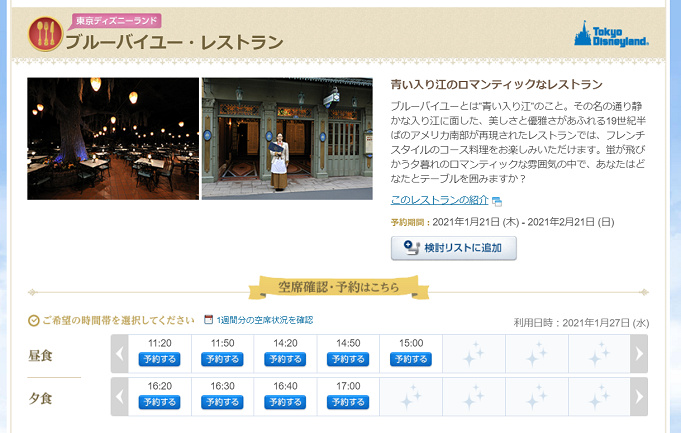The image size is (681, 433).
Task: Click the clock icon beside time selection prompt
Action: click(33, 321)
